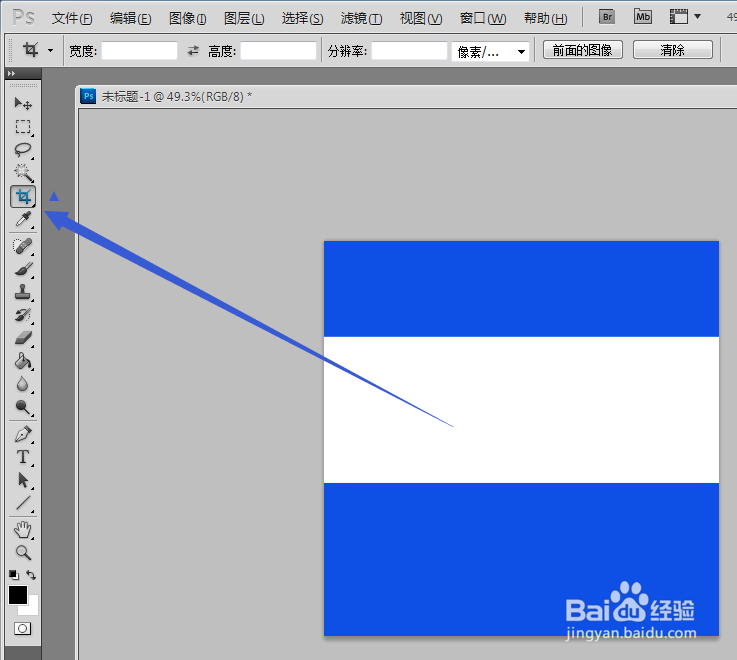Select the Hand tool
737x660 pixels.
point(23,530)
